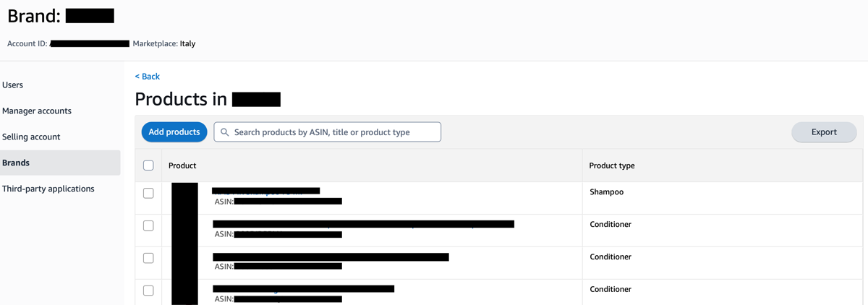Click the Product column header
Screen dimensions: 868x305
pos(182,166)
